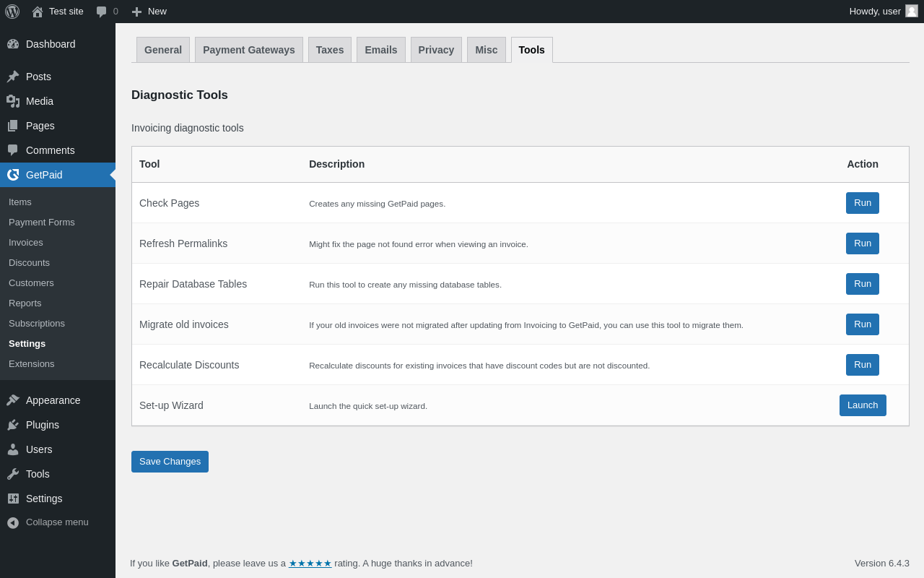Screen dimensions: 924x578
Task: Run the Check Pages tool
Action: pos(862,203)
